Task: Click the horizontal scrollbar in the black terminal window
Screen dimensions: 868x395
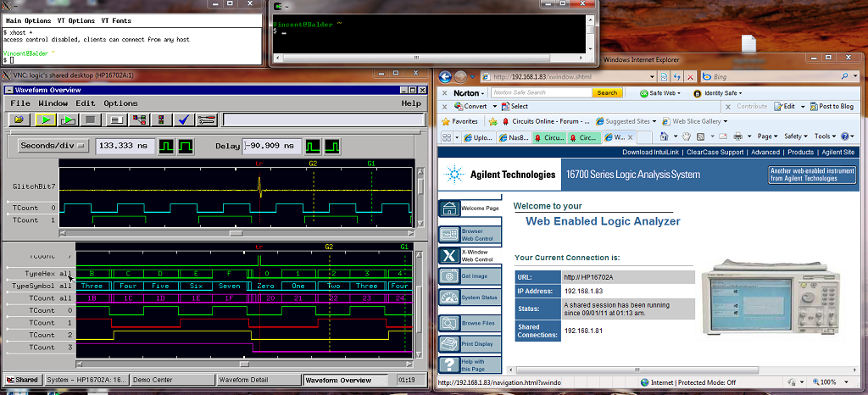Action: point(430,58)
